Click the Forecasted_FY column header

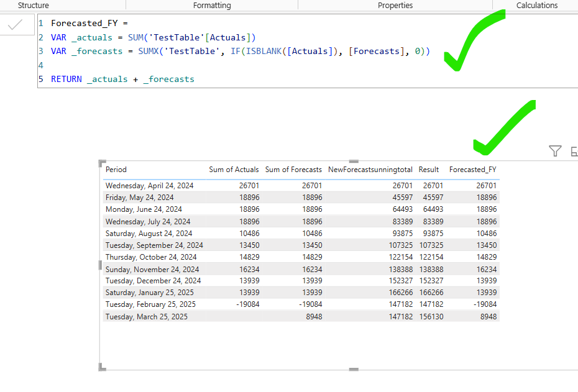click(x=472, y=170)
